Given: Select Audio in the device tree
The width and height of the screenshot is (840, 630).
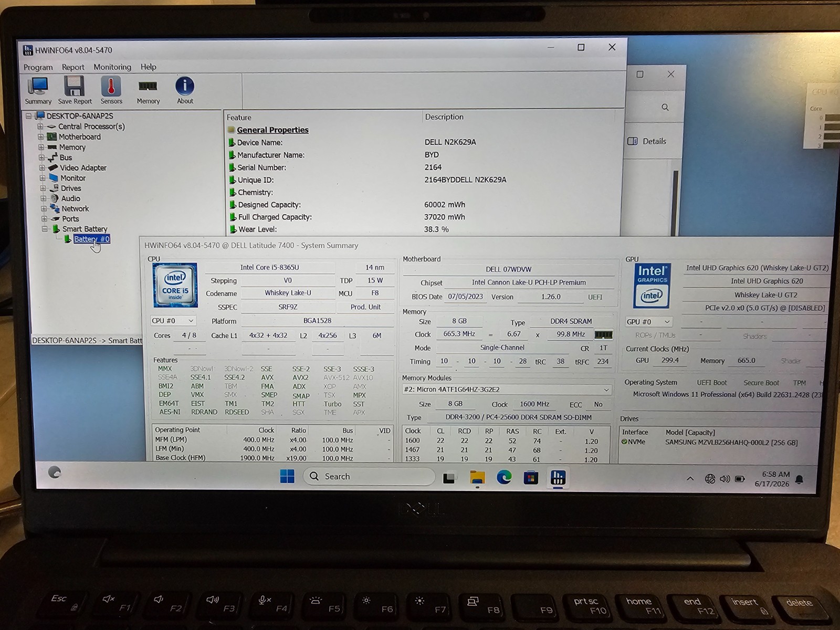Looking at the screenshot, I should coord(70,198).
